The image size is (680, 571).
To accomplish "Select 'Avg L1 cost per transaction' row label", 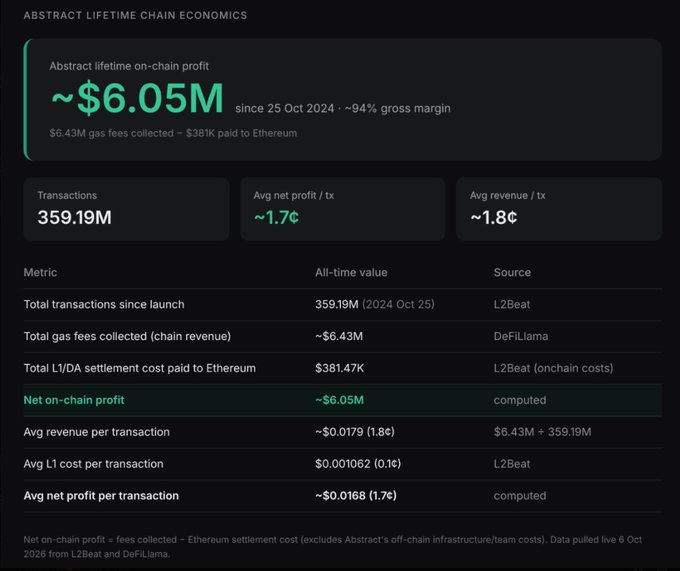I will (x=94, y=464).
